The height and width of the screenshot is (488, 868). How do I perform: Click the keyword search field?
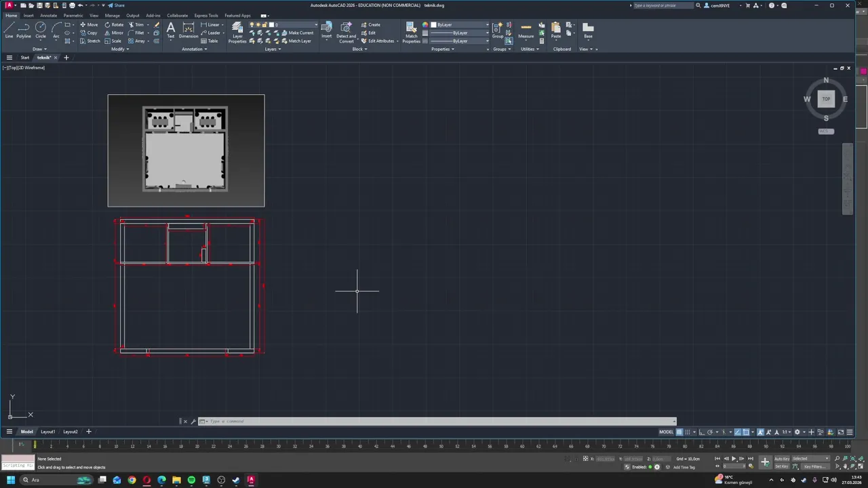(x=662, y=5)
